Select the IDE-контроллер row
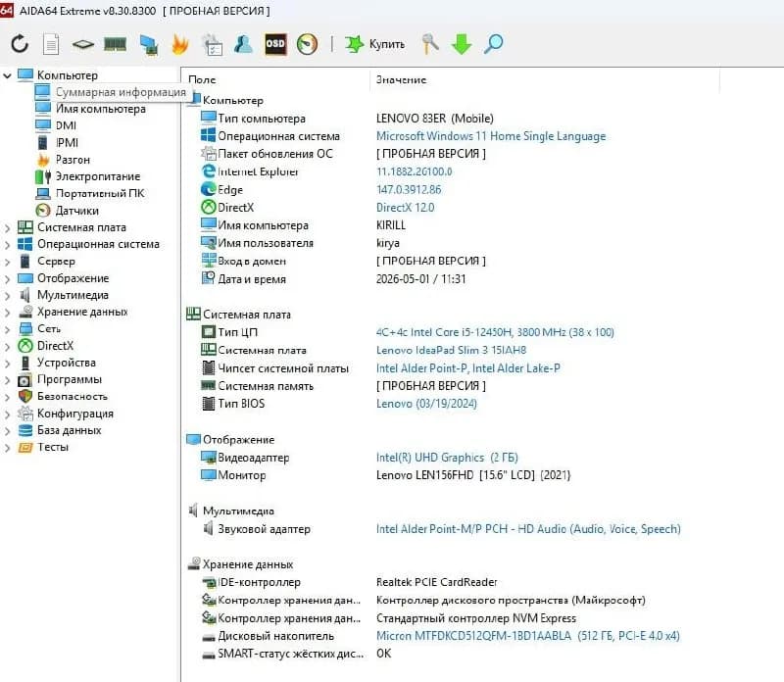The image size is (784, 682). tap(349, 582)
